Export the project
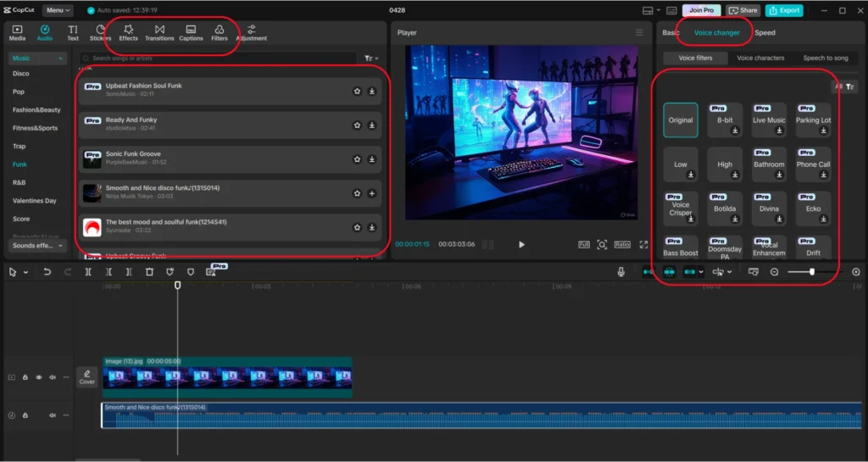The image size is (868, 462). 784,10
